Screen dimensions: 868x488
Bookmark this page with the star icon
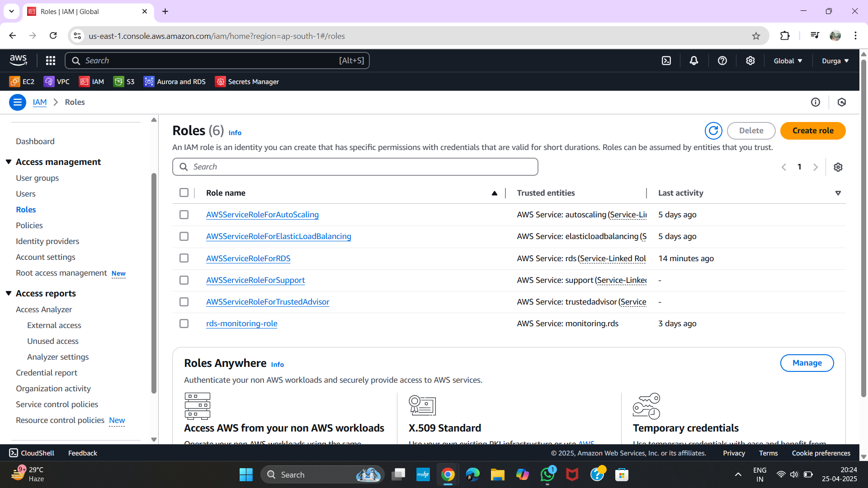[756, 36]
